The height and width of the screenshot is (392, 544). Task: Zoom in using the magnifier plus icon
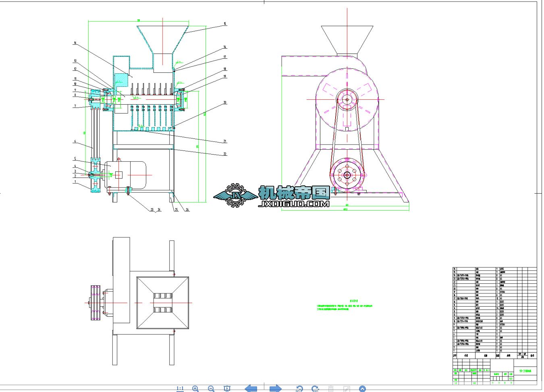(195, 388)
